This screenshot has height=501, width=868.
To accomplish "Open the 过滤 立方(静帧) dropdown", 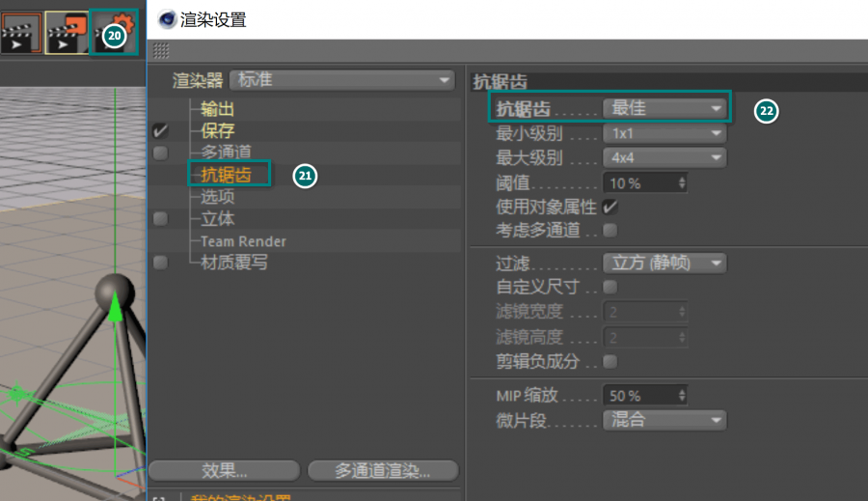I will [665, 263].
